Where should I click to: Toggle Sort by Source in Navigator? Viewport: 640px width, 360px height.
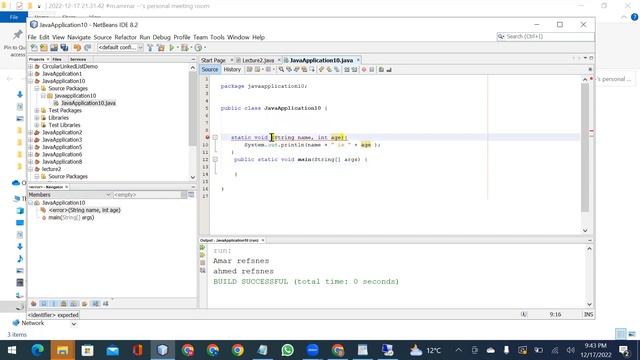(106, 304)
